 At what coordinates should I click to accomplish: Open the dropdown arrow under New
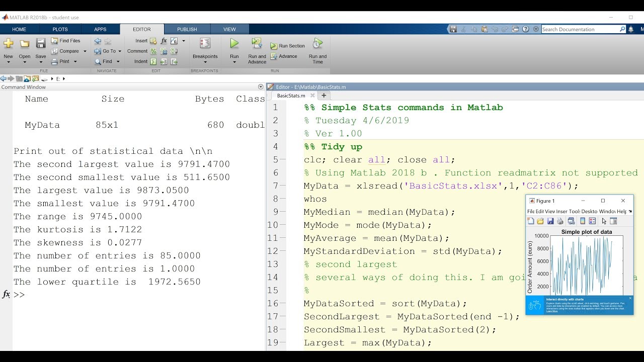tap(8, 63)
